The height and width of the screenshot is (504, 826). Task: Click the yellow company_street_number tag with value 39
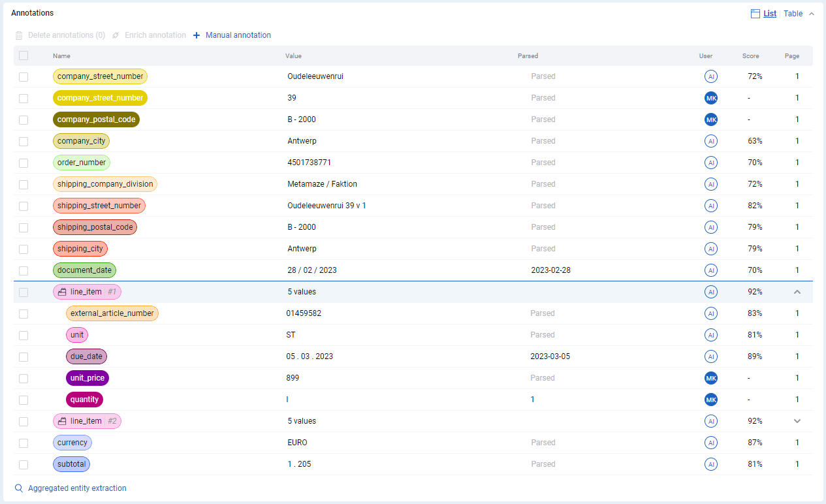(x=100, y=98)
